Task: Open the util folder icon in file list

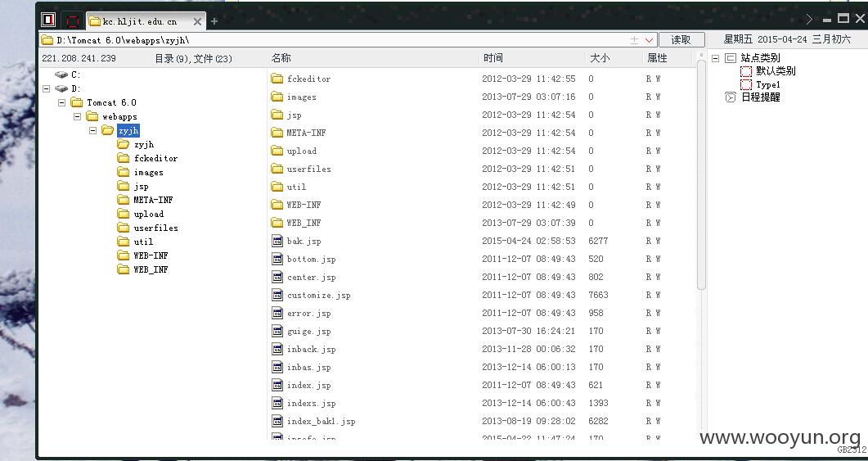Action: point(277,187)
